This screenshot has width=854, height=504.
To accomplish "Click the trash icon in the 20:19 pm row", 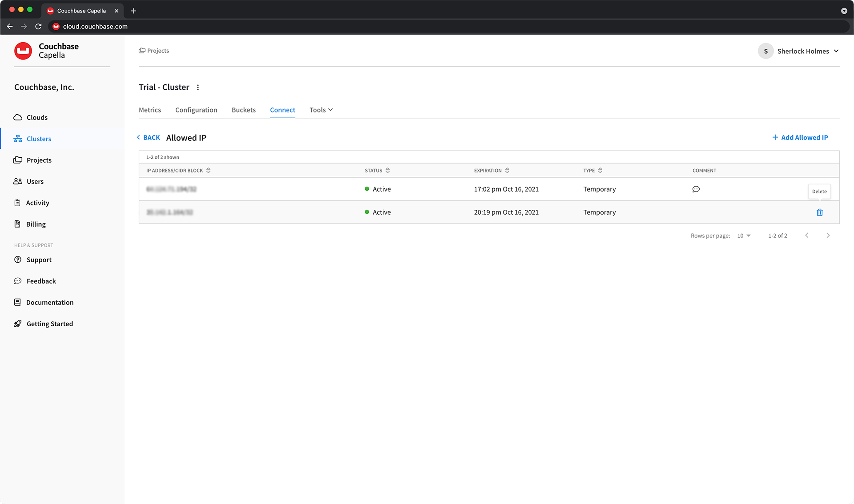I will pyautogui.click(x=820, y=212).
